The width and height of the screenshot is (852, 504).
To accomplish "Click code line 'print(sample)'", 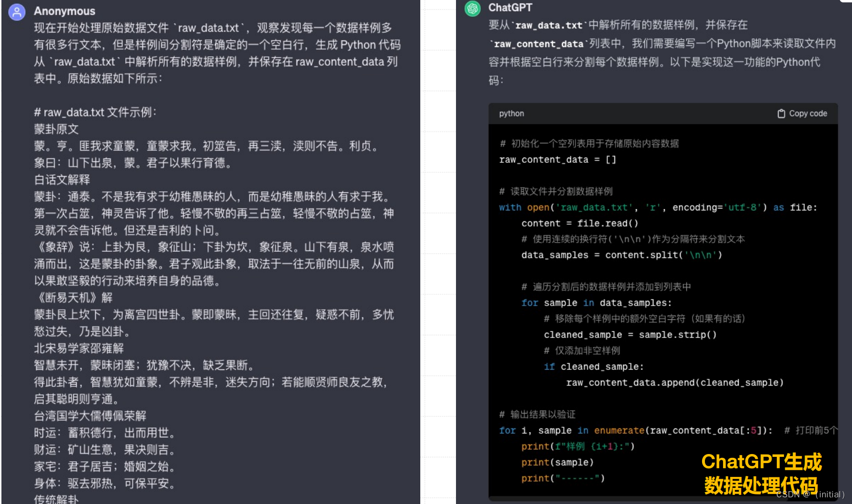I will pos(557,462).
